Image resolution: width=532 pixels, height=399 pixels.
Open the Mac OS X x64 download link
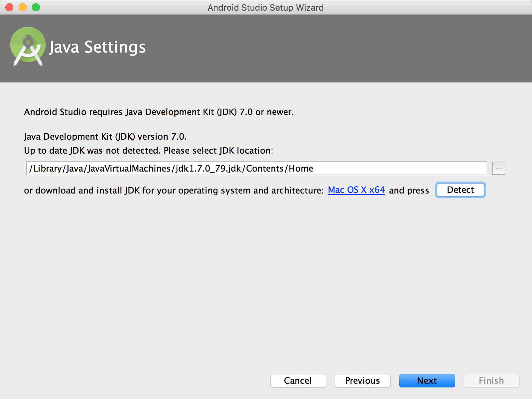[x=356, y=190]
